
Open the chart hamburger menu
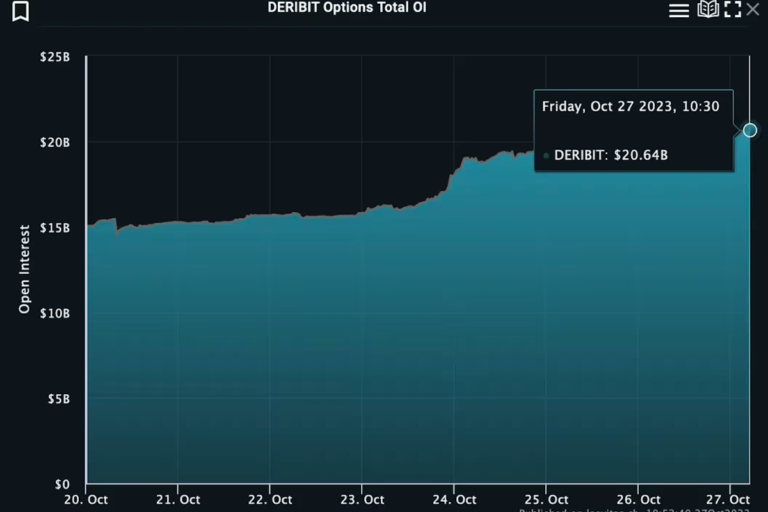click(x=679, y=11)
